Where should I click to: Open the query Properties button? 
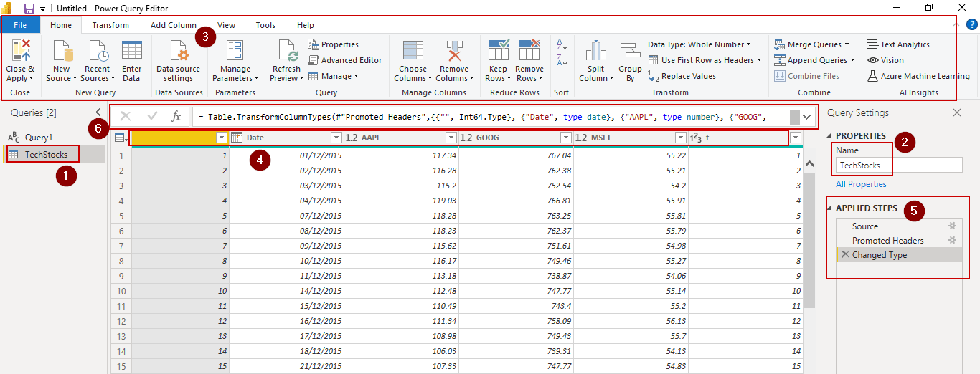point(334,44)
